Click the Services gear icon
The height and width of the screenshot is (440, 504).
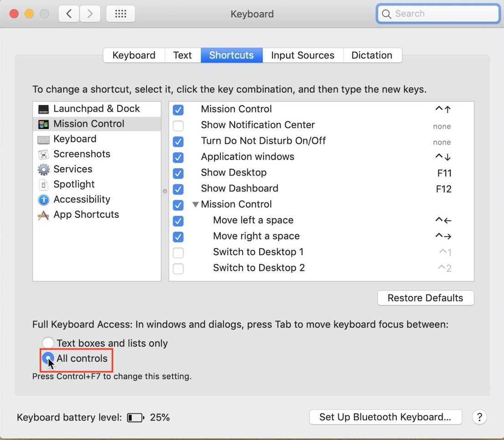44,169
